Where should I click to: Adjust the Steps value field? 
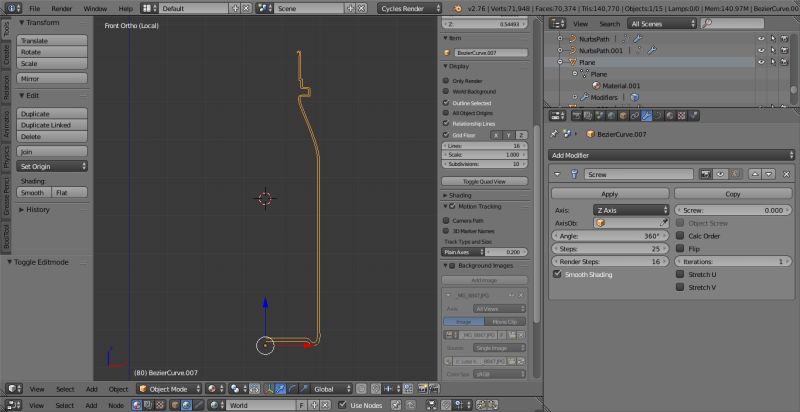coord(610,249)
